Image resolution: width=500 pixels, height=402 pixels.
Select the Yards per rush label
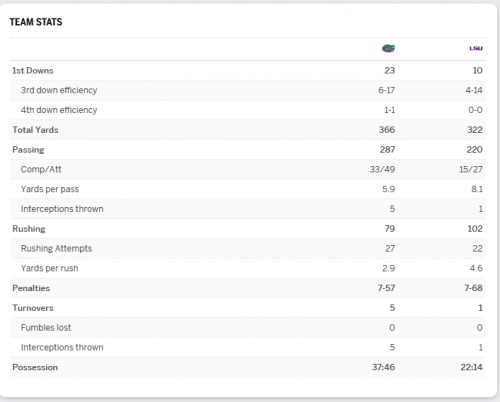(x=49, y=268)
